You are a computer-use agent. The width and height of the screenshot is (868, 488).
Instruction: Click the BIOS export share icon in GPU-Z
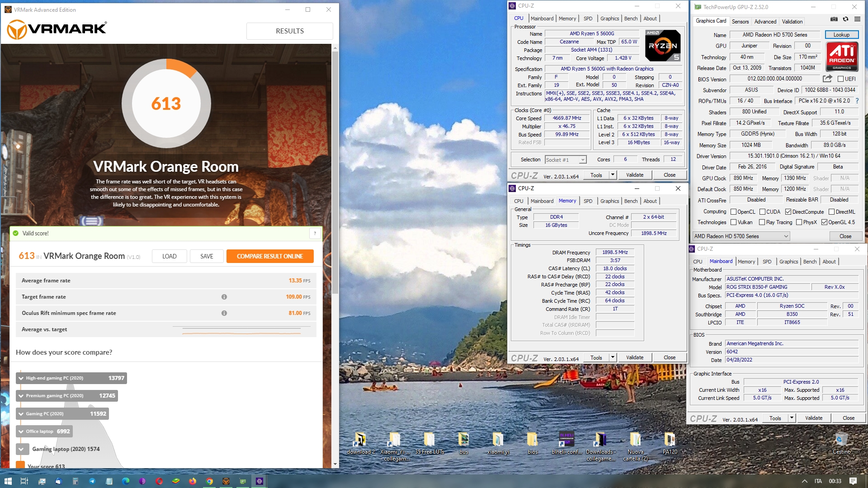[x=827, y=79]
